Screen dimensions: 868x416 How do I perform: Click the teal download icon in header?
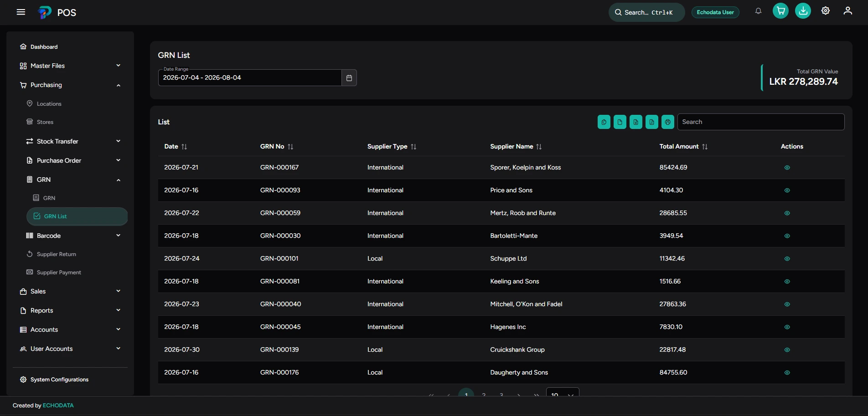(803, 11)
